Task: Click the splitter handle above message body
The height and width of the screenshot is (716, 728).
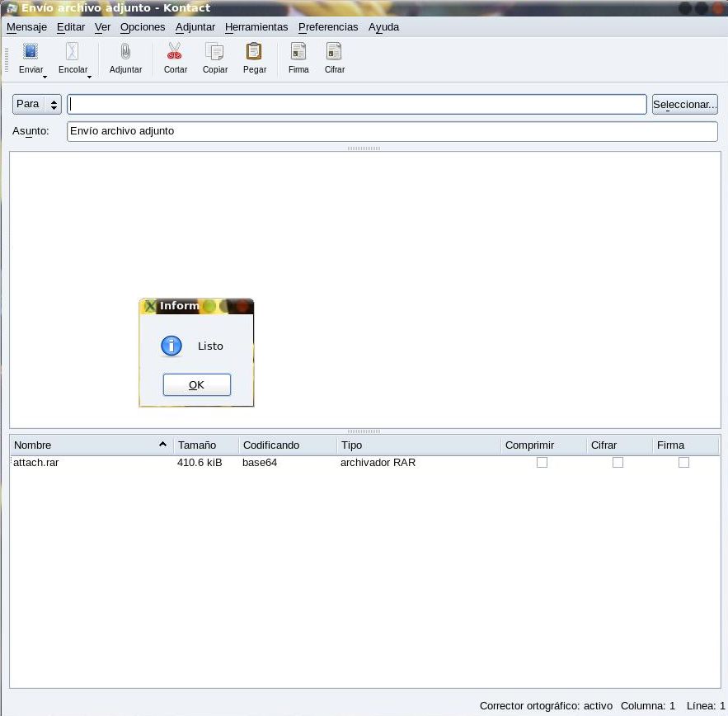Action: (x=364, y=148)
